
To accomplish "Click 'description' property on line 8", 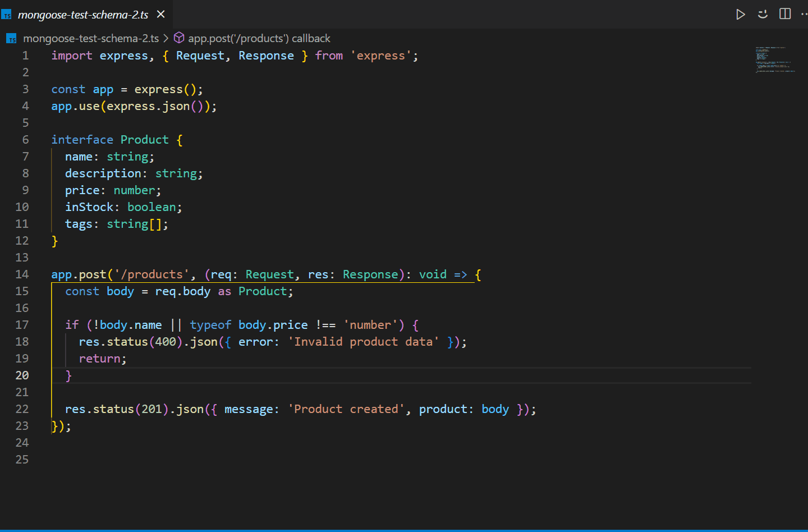I will (x=103, y=173).
